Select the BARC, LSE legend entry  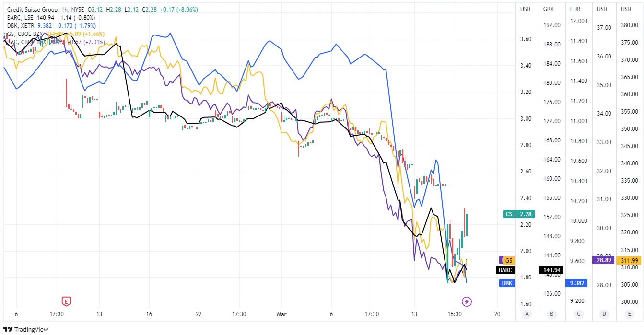22,18
